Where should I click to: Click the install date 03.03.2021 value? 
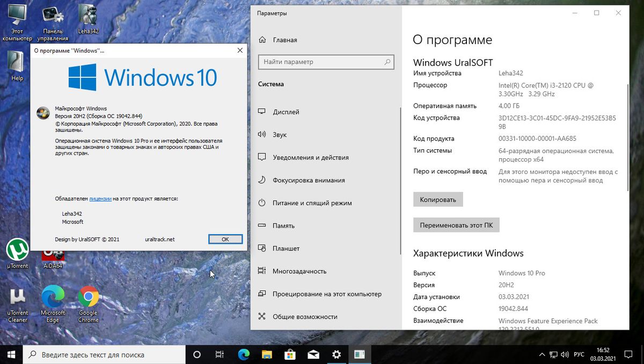point(514,297)
